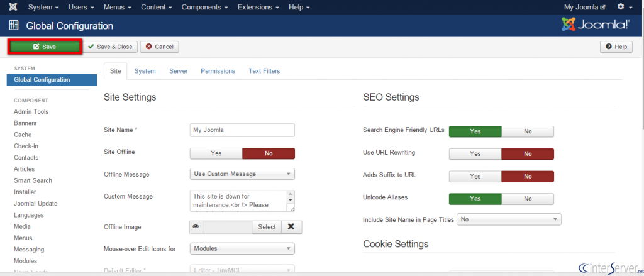This screenshot has height=276, width=644.
Task: Open Admin Tools in sidebar
Action: click(x=31, y=112)
